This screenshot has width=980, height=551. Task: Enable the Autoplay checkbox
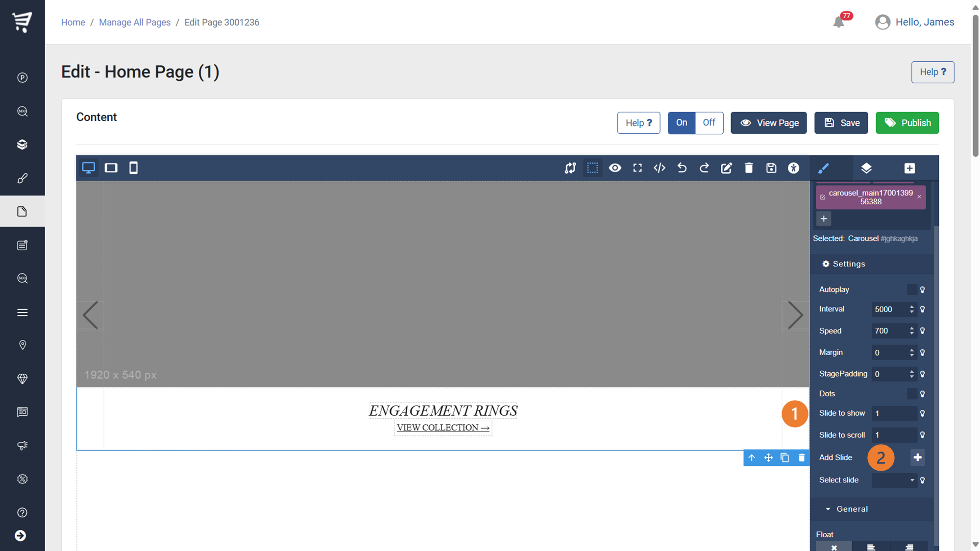[911, 289]
